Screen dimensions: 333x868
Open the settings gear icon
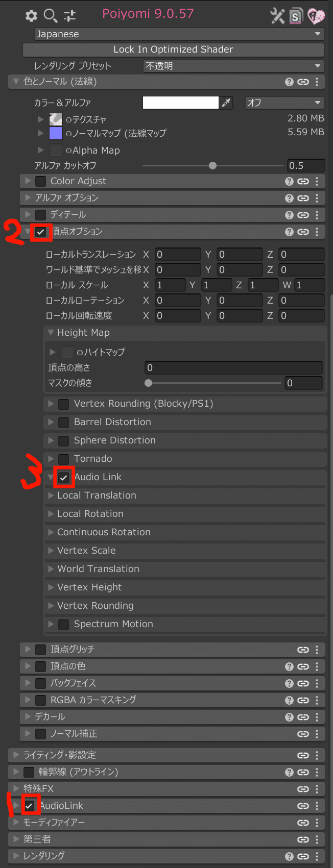click(31, 16)
